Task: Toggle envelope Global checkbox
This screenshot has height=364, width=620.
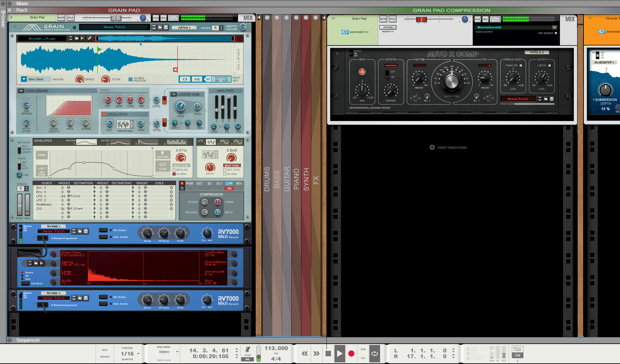Action: pos(174,174)
